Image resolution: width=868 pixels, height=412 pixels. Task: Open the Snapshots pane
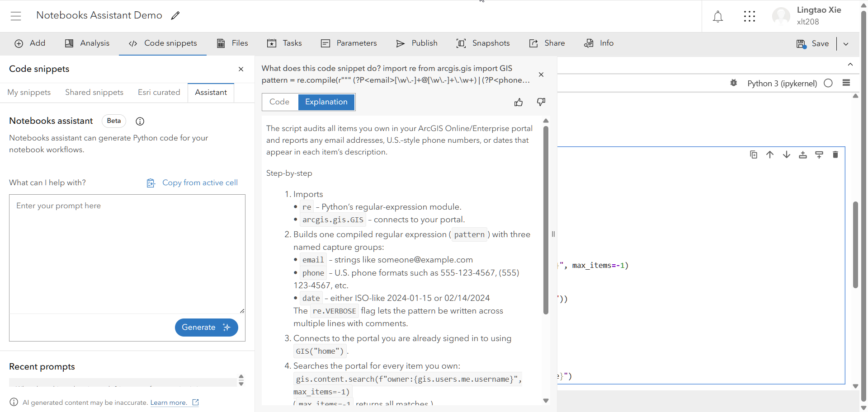click(x=483, y=43)
